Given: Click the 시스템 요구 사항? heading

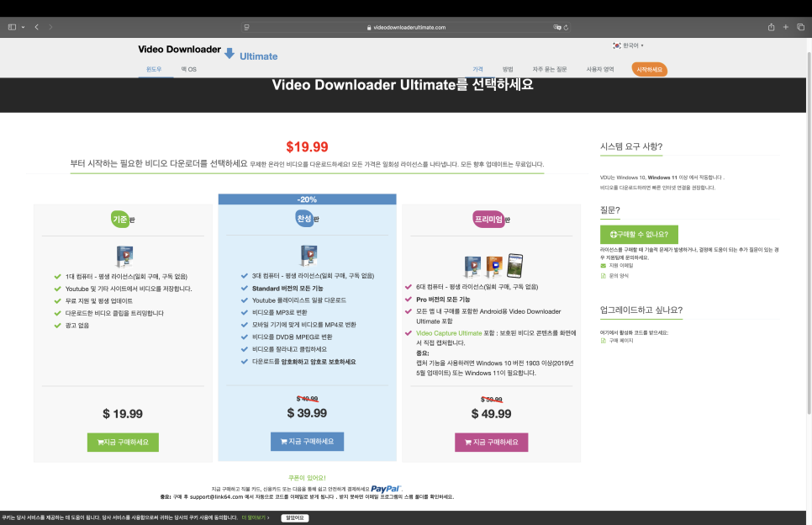Looking at the screenshot, I should [x=631, y=146].
